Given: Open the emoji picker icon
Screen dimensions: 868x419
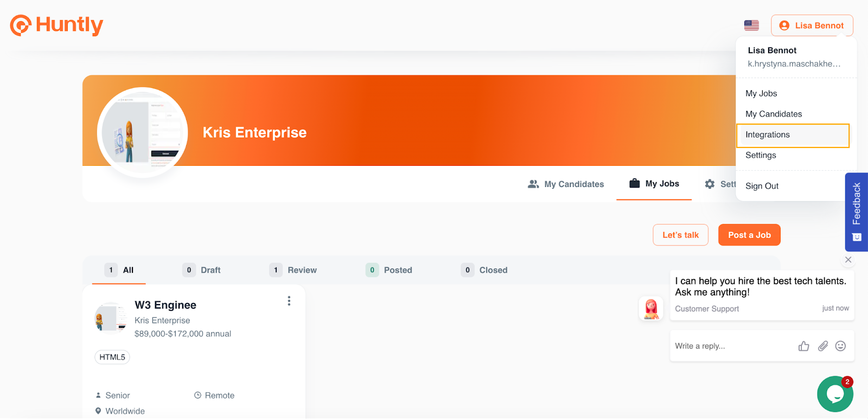Looking at the screenshot, I should pyautogui.click(x=840, y=346).
